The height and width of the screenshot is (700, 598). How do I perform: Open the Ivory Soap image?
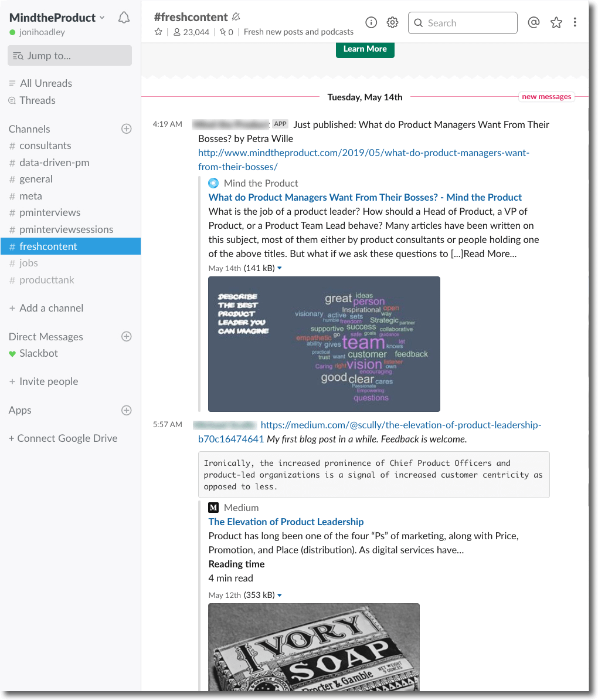314,647
